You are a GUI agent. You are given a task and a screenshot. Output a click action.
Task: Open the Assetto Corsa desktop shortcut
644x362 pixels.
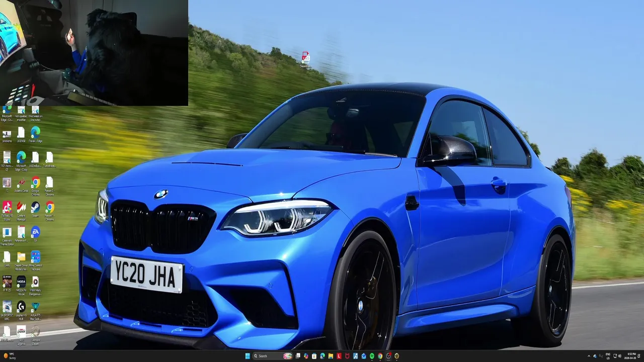[x=21, y=185]
